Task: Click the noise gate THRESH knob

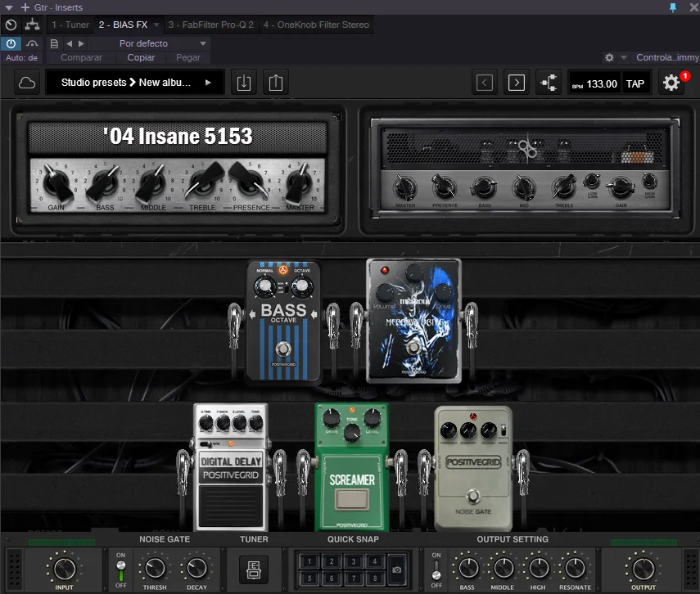Action: 155,568
